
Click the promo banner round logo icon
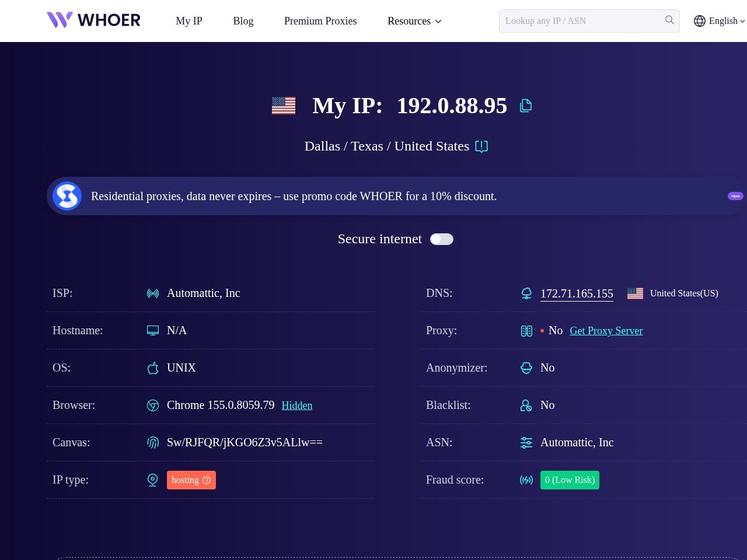tap(67, 196)
